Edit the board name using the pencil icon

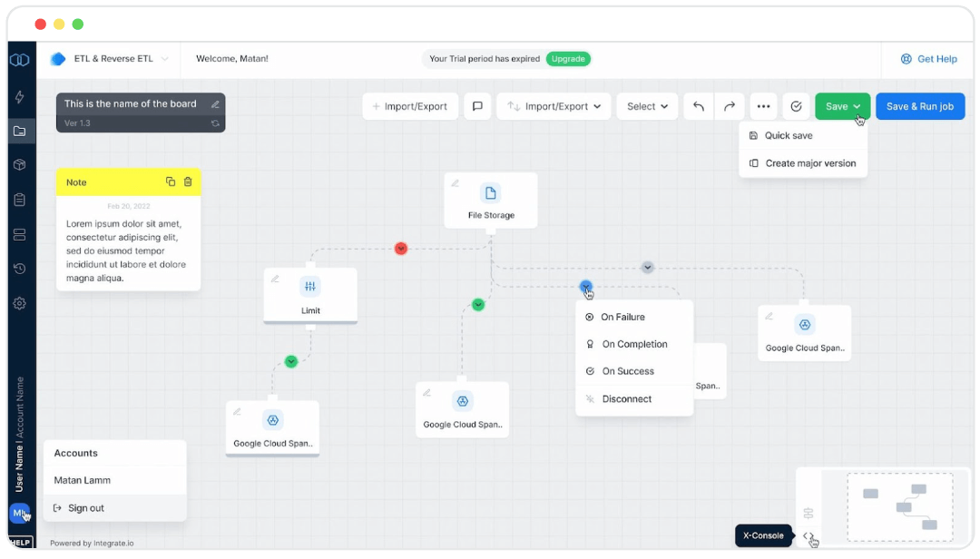[x=214, y=103]
